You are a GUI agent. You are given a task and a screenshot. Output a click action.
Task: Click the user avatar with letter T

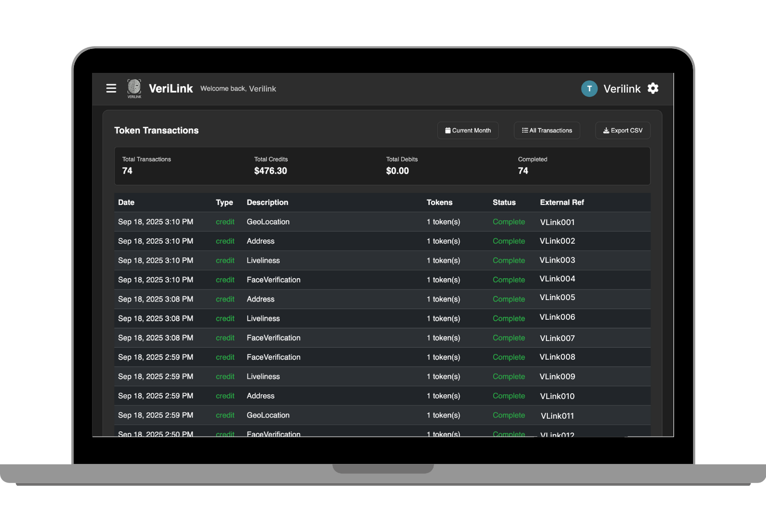[589, 89]
